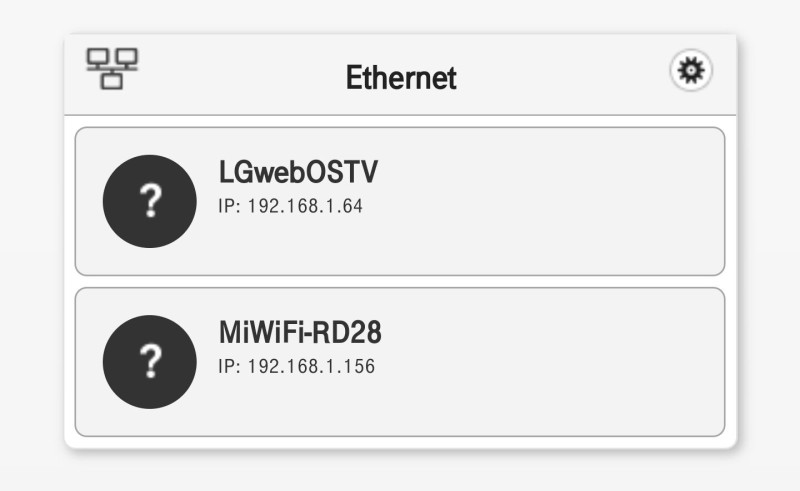This screenshot has height=491, width=800.
Task: Open settings via the gear icon
Action: pyautogui.click(x=691, y=71)
